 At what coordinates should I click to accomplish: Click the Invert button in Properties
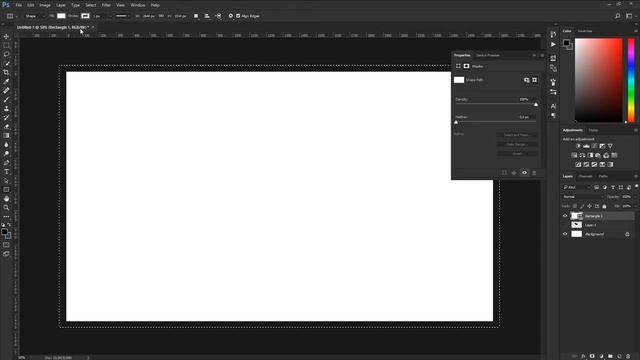click(517, 154)
